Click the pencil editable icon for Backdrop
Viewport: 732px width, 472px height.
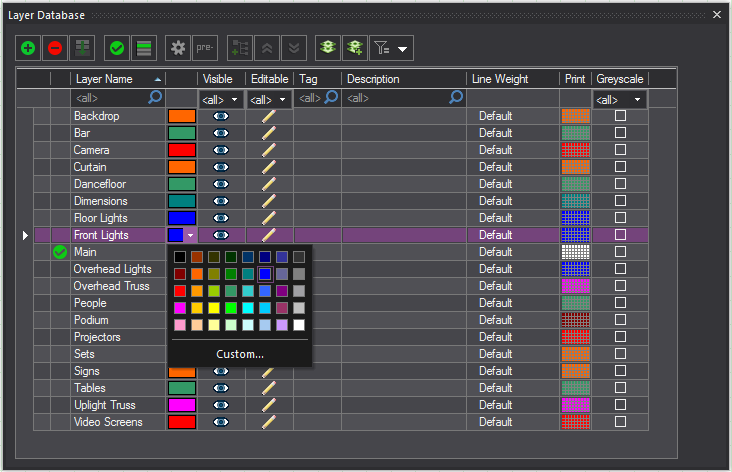268,116
